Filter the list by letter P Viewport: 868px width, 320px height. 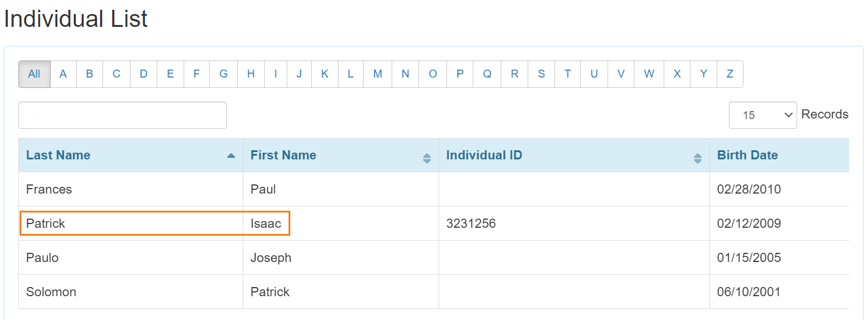coord(459,74)
